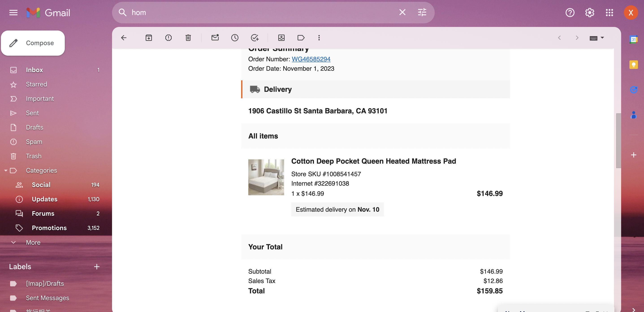Open the three-dot more options menu
644x312 pixels.
tap(319, 38)
